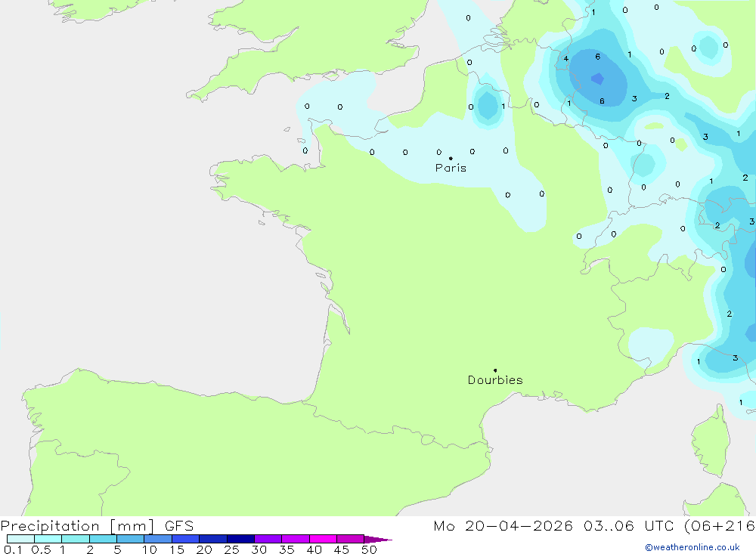756x554 pixels.
Task: Click the 15 legend scale label
Action: tap(177, 549)
